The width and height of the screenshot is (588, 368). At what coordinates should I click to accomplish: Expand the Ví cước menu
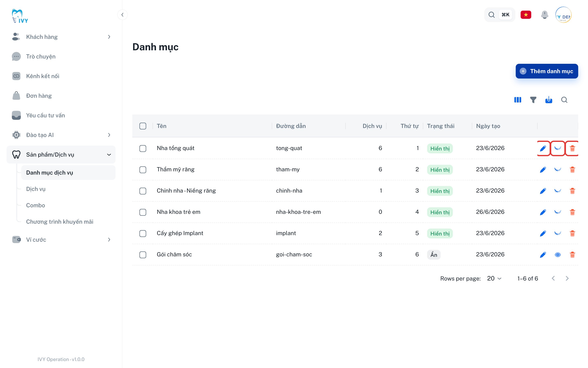tap(61, 239)
